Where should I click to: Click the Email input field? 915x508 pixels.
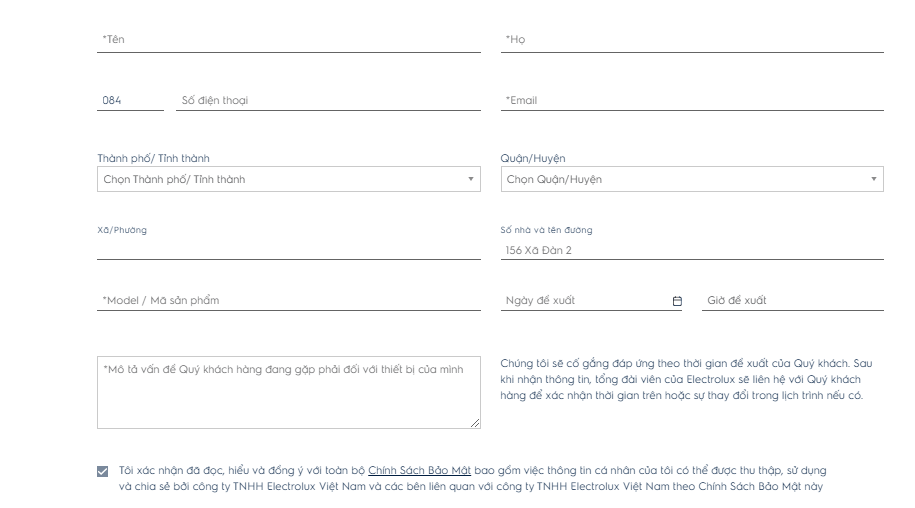tap(692, 100)
